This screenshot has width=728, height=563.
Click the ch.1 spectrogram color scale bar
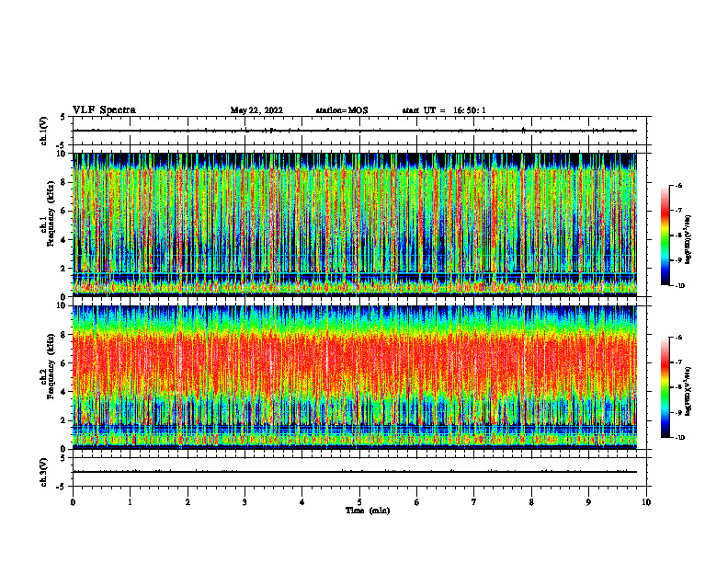[665, 236]
